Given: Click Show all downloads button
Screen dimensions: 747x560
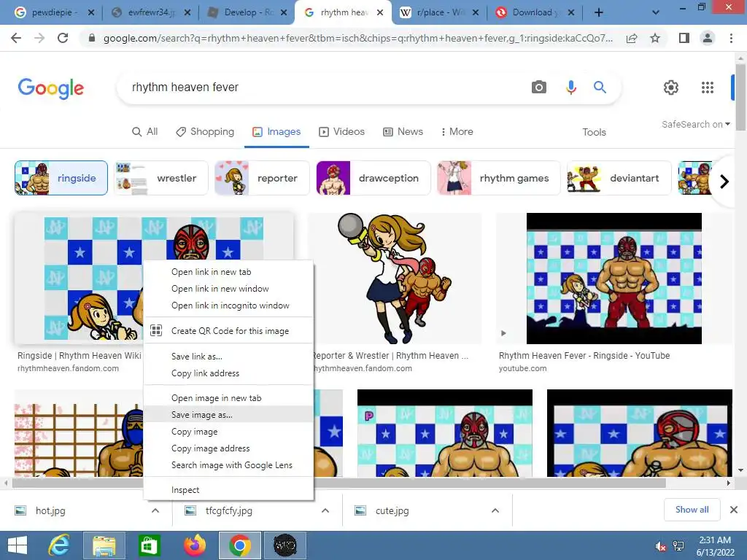Looking at the screenshot, I should pyautogui.click(x=692, y=510).
